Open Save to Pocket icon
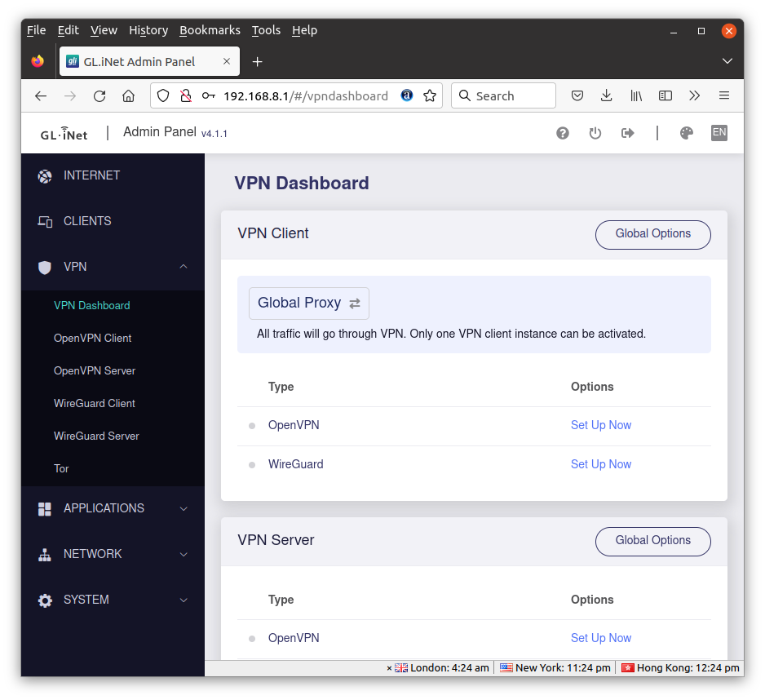This screenshot has width=765, height=700. (x=577, y=95)
